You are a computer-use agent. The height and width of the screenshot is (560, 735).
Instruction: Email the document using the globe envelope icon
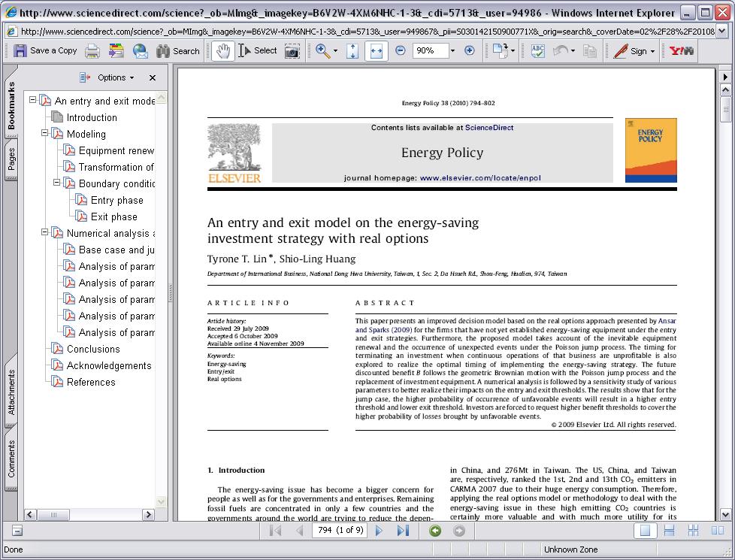click(x=140, y=51)
